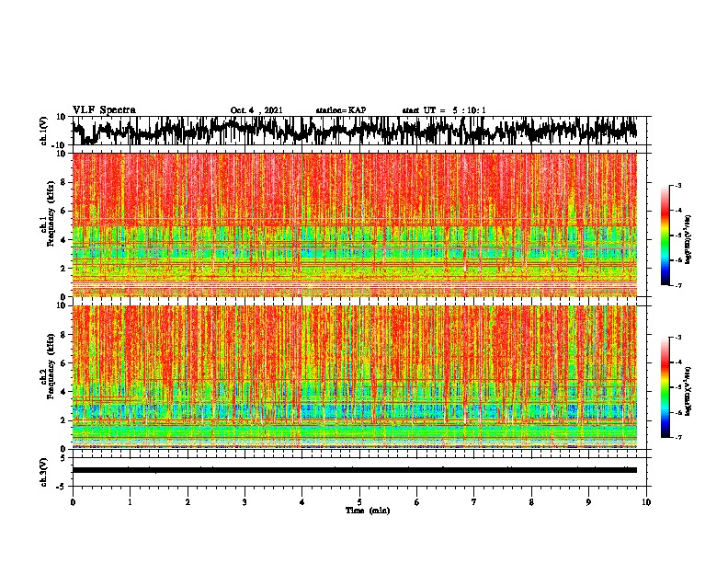Screen dimensions: 728x563
Task: Click the ch.1 color bar log(PSD) unit label
Action: point(688,240)
